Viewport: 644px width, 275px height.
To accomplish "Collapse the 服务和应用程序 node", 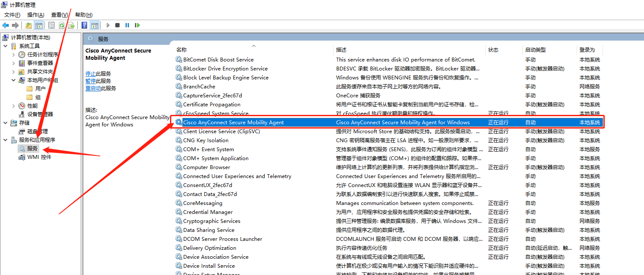I will pyautogui.click(x=5, y=140).
